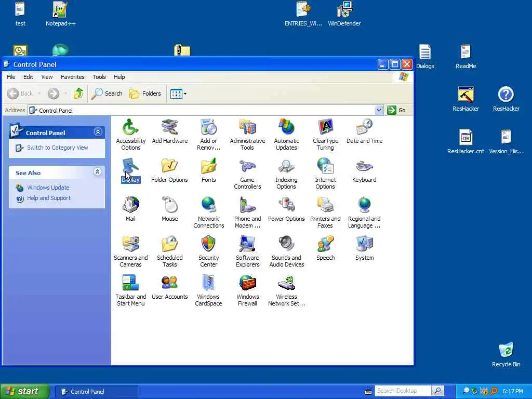Open Windows CardSpace icon
The image size is (532, 399).
pos(208,283)
